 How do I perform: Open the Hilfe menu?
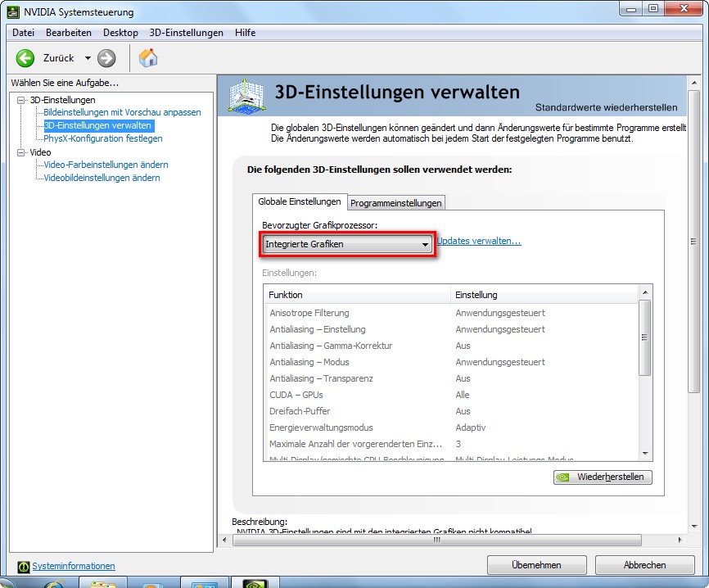245,33
